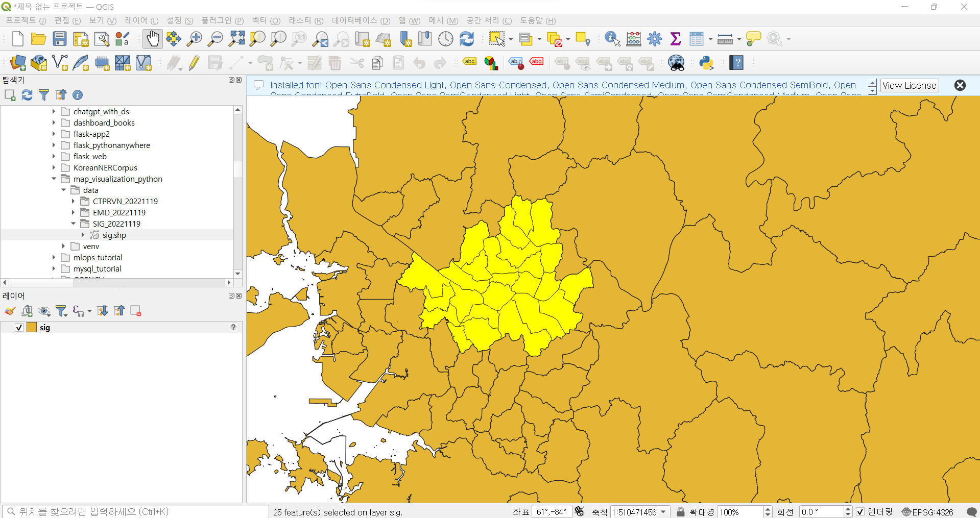Open the 래스터 (R) menu

(306, 20)
